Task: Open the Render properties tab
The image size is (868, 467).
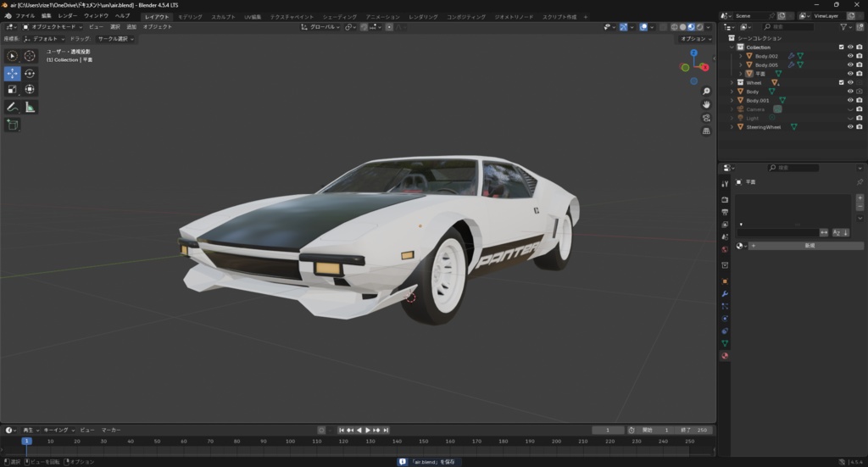Action: point(725,199)
